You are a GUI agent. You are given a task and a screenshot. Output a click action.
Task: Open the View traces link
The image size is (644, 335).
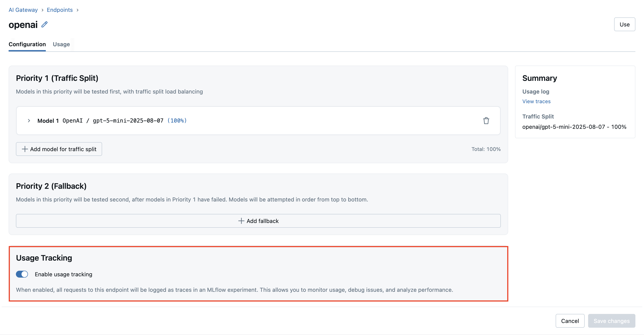536,101
